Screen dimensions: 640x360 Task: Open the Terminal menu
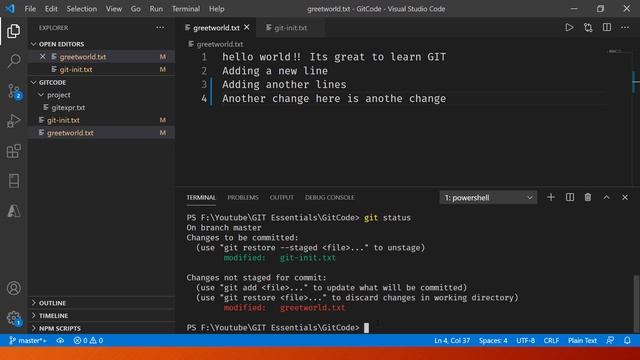186,9
